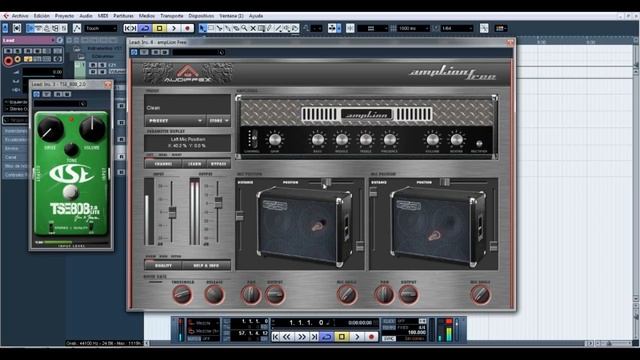Open the Touch automation mode dropdown

coord(101,28)
